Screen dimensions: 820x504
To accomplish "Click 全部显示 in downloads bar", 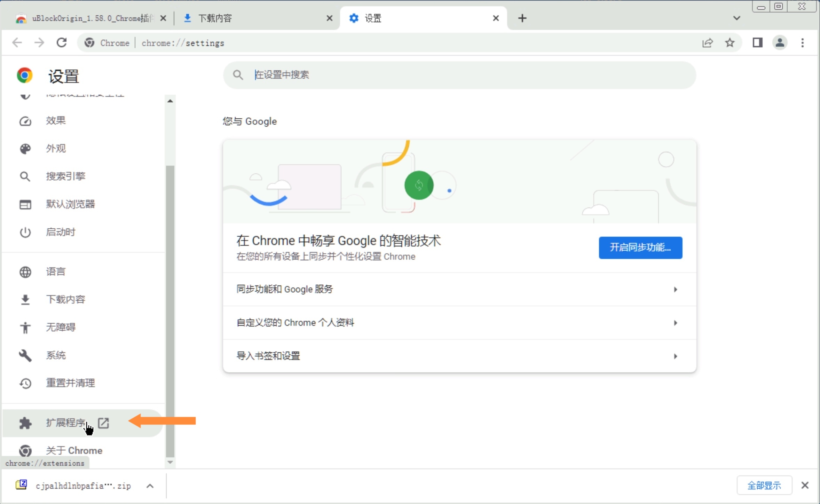I will point(764,485).
